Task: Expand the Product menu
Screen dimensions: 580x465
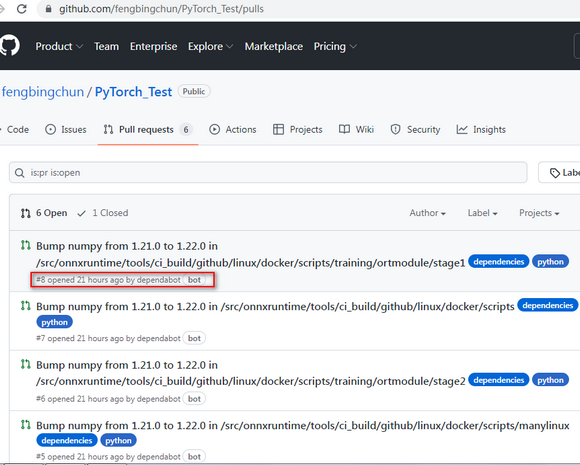Action: [59, 46]
